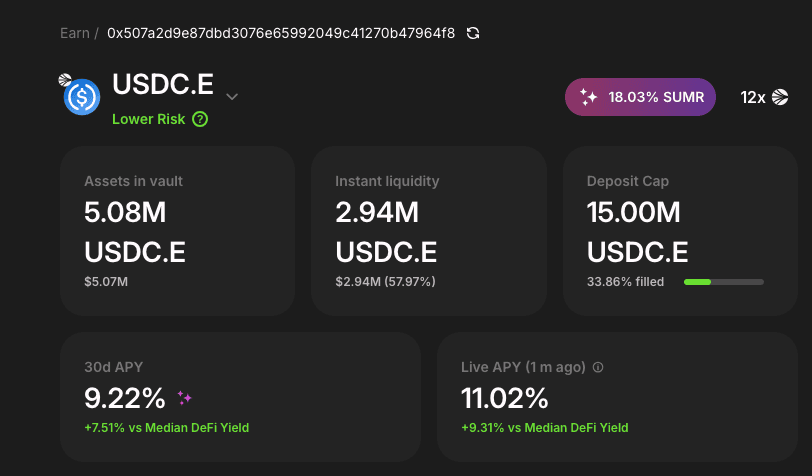Click the 33.86% filled text
Image resolution: width=812 pixels, height=476 pixels.
(x=625, y=282)
